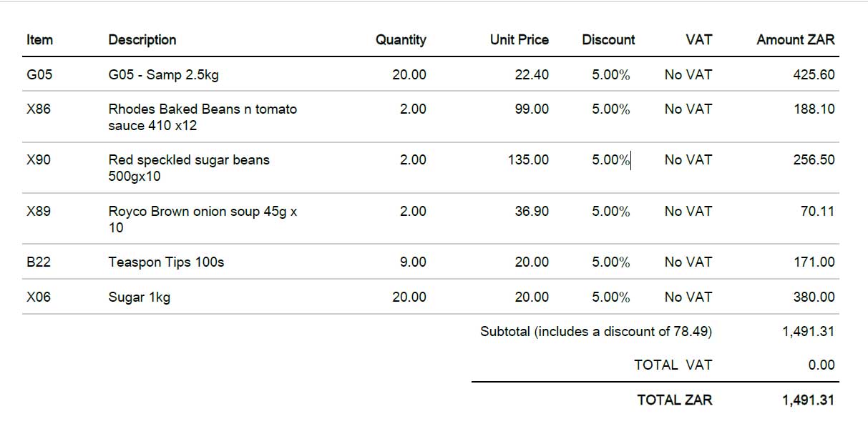The width and height of the screenshot is (868, 429).
Task: Select quantity 9.00 for Teaspon Tips
Action: pos(413,262)
